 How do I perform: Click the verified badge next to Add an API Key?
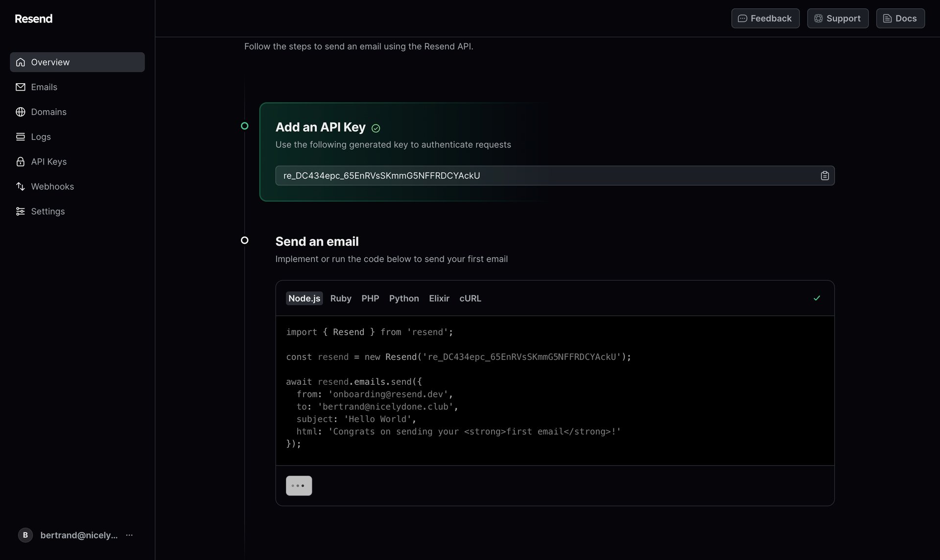click(x=376, y=128)
